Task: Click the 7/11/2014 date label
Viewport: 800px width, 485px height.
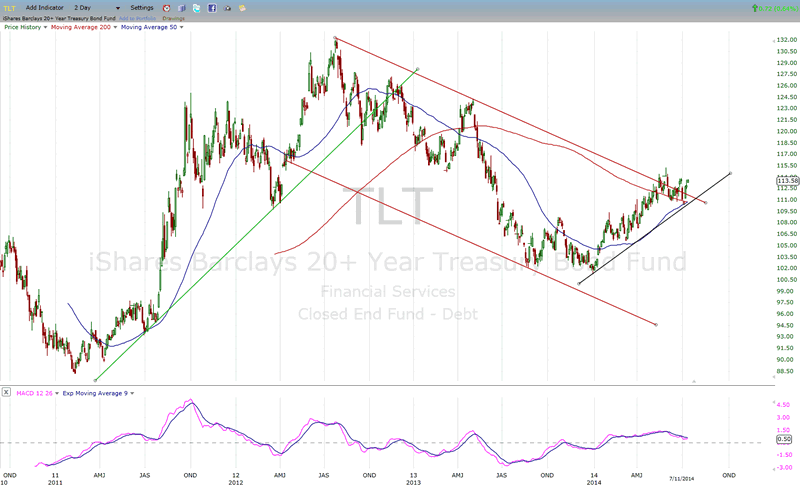Action: click(682, 478)
